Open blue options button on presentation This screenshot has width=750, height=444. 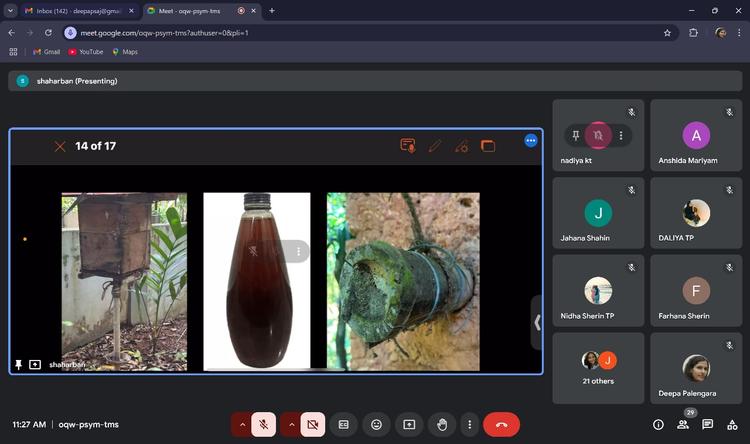tap(531, 141)
